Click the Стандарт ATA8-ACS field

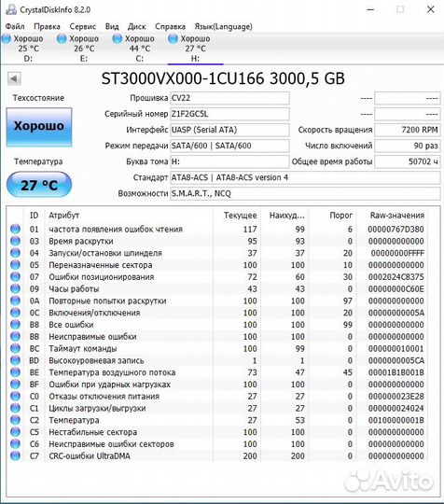coord(305,177)
